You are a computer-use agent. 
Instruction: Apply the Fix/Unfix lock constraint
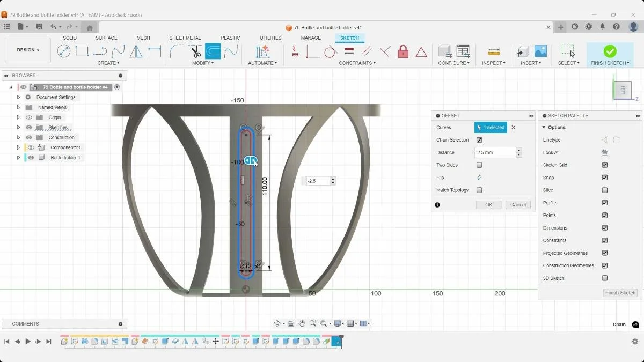click(404, 51)
